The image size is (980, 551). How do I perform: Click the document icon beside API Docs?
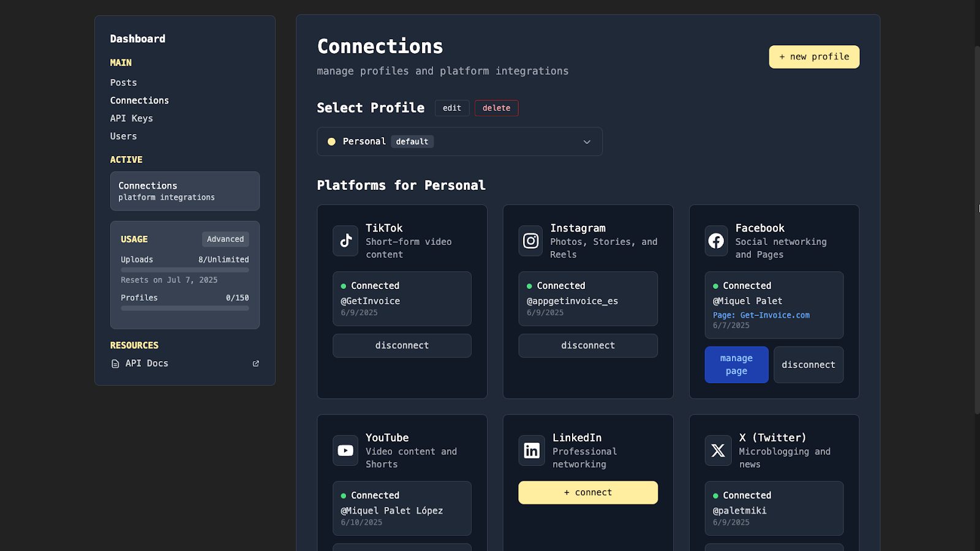coord(115,363)
